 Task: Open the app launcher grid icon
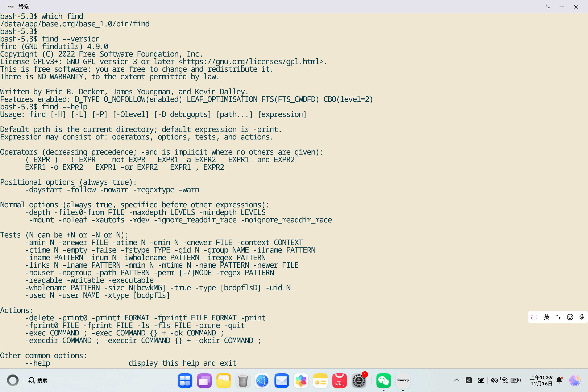coord(185,381)
